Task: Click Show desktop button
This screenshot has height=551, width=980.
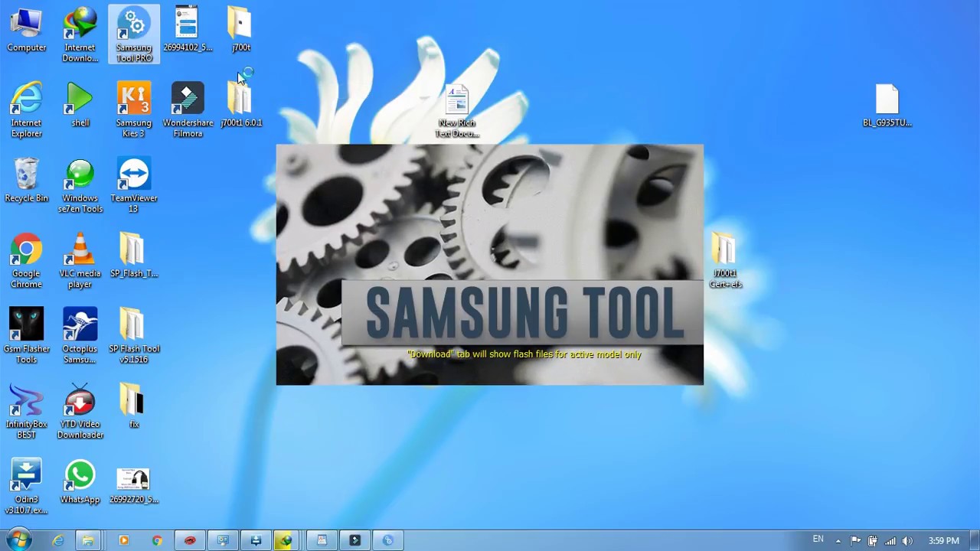Action: (x=974, y=540)
